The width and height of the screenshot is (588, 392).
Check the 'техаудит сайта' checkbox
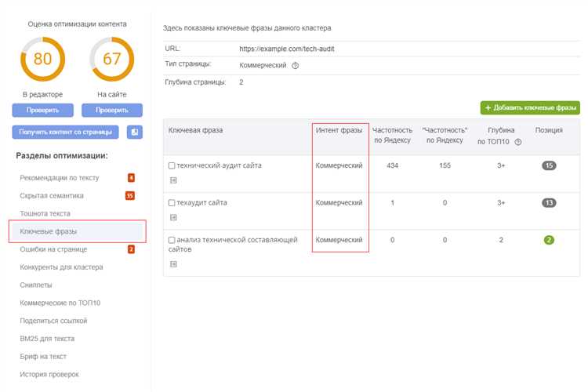tap(172, 203)
